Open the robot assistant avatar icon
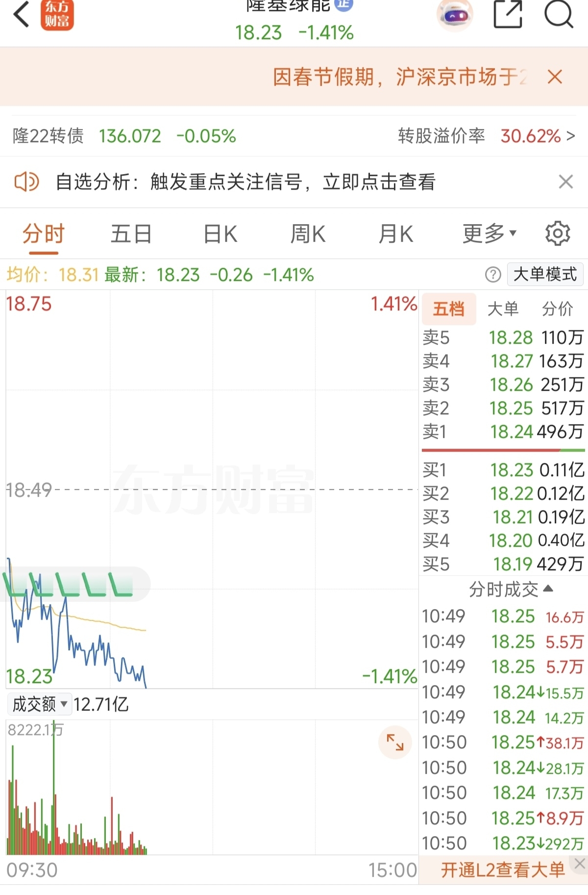588x895 pixels. (x=455, y=15)
